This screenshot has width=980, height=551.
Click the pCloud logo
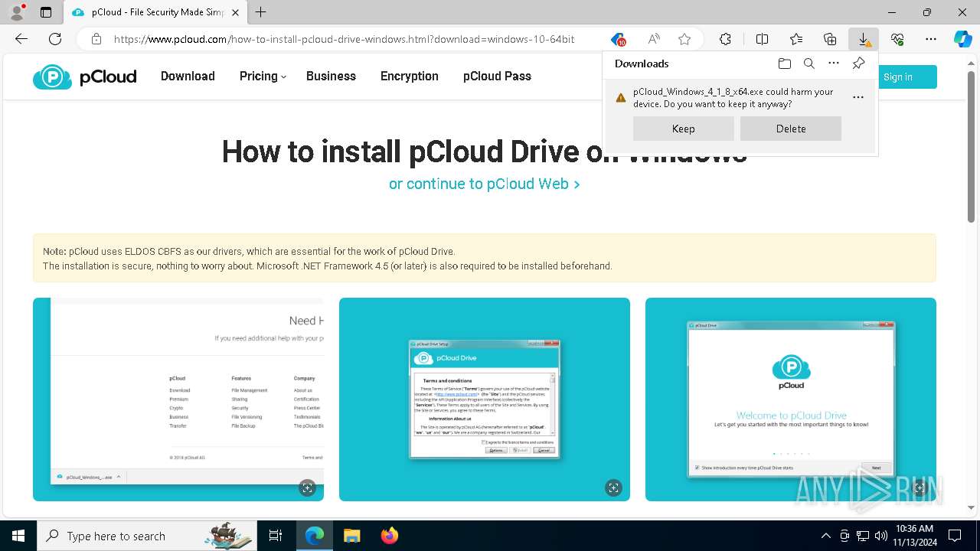click(x=84, y=77)
